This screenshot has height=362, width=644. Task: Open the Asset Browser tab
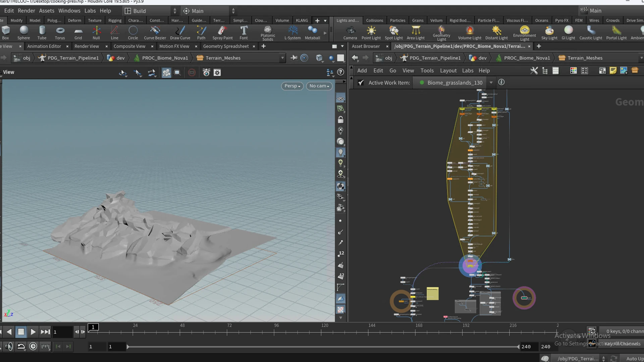coord(366,46)
